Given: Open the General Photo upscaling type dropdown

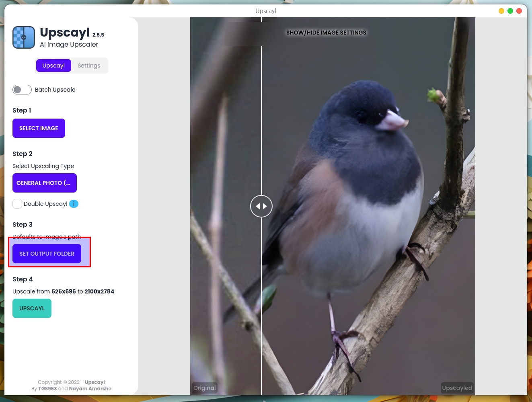Looking at the screenshot, I should tap(45, 183).
